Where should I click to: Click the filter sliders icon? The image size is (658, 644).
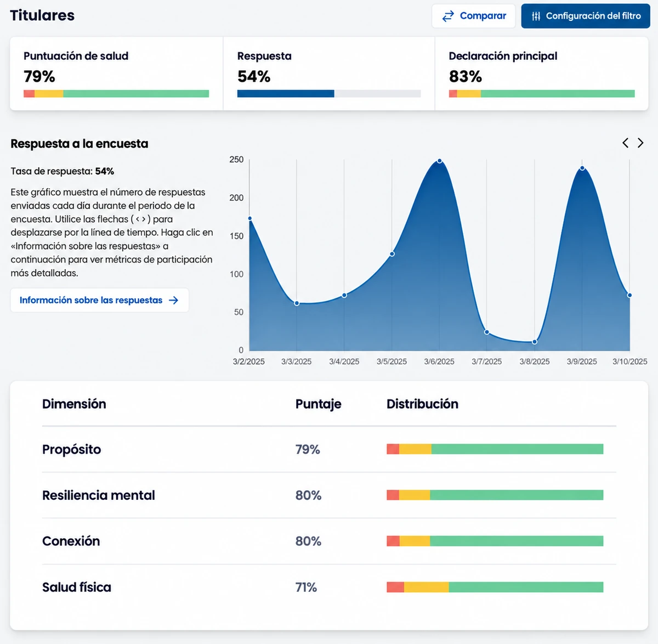pyautogui.click(x=536, y=16)
